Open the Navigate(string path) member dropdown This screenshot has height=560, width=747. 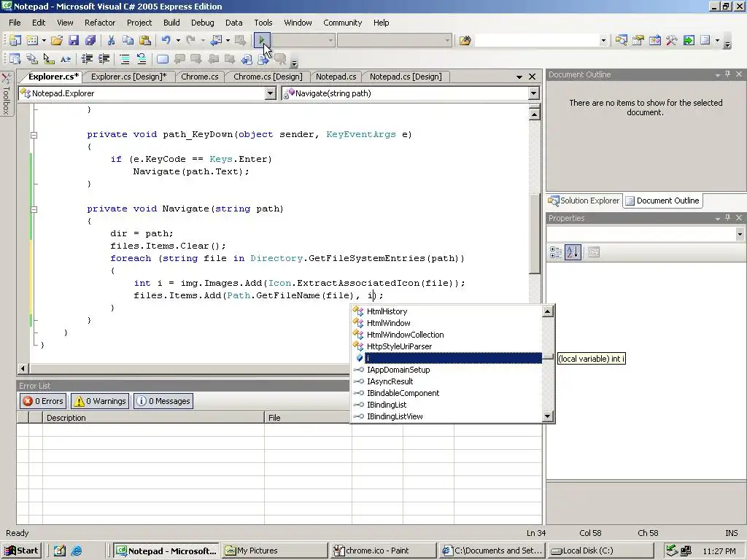(534, 93)
